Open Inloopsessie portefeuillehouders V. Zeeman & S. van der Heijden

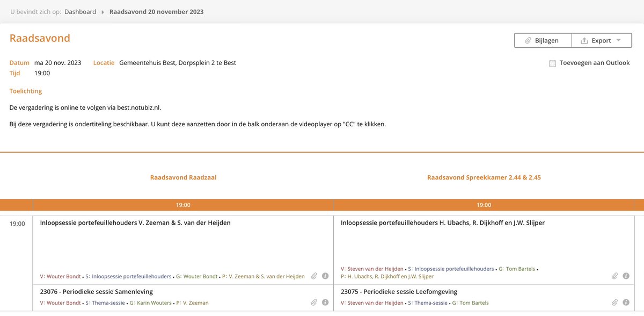[x=135, y=222]
